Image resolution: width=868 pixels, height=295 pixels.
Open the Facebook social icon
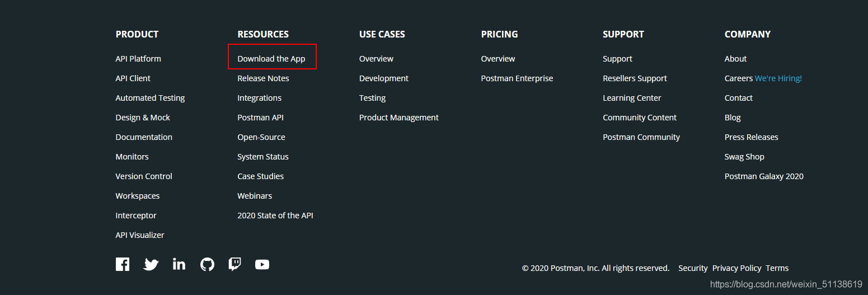tap(123, 264)
